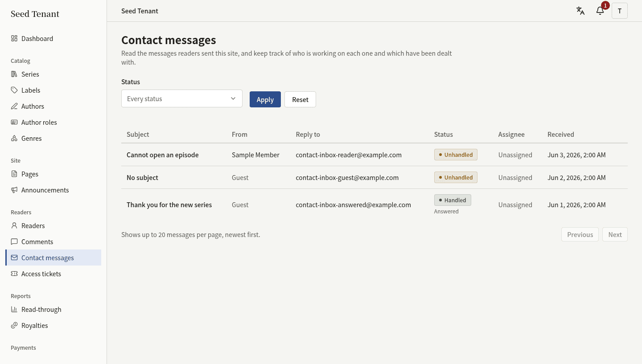This screenshot has height=364, width=642.
Task: Navigate to Announcements section
Action: pos(53,190)
